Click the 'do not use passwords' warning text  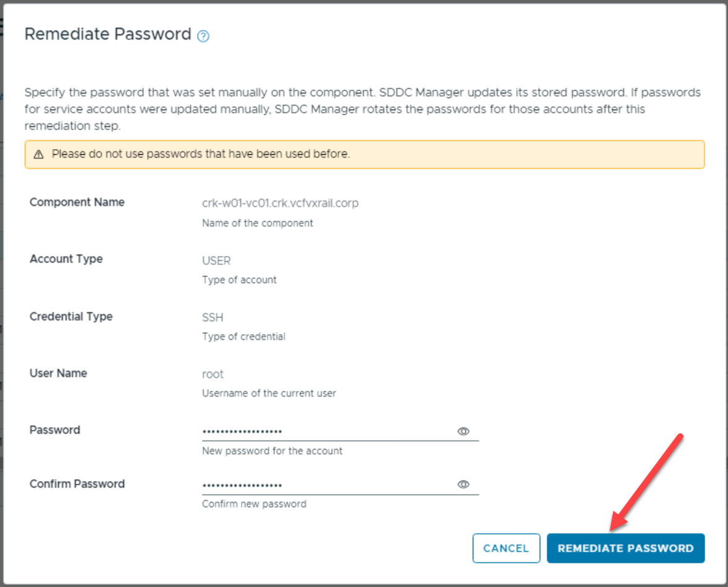[x=201, y=154]
